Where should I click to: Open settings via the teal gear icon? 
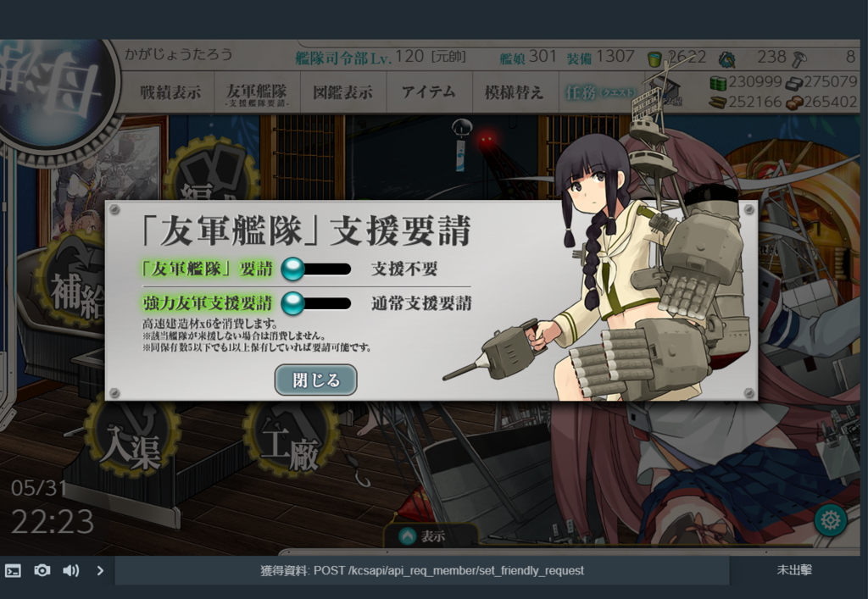830,520
